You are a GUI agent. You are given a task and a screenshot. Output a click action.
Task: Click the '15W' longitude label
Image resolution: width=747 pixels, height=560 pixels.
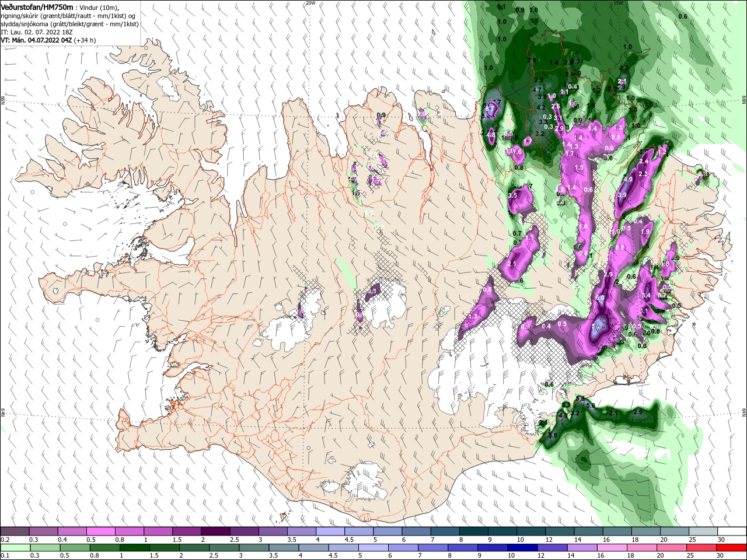(x=618, y=3)
